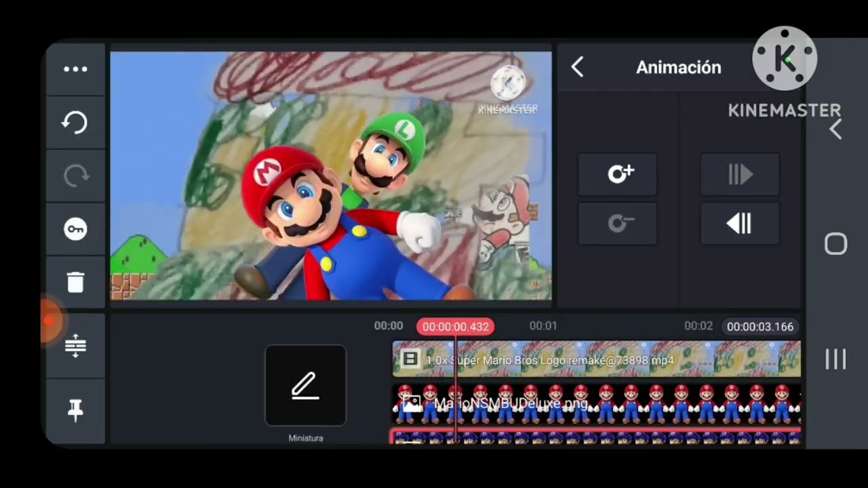Pin the layer with pushpin icon
868x488 pixels.
point(75,410)
